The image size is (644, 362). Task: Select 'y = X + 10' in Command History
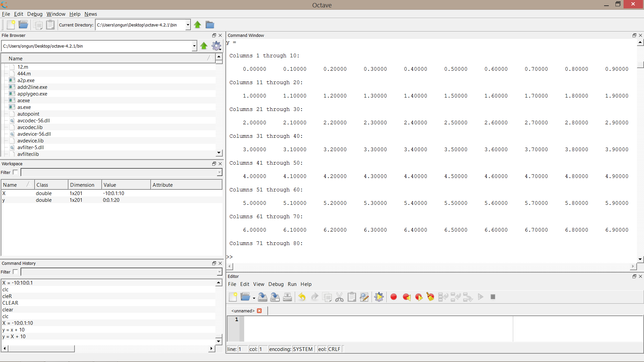[x=14, y=337]
